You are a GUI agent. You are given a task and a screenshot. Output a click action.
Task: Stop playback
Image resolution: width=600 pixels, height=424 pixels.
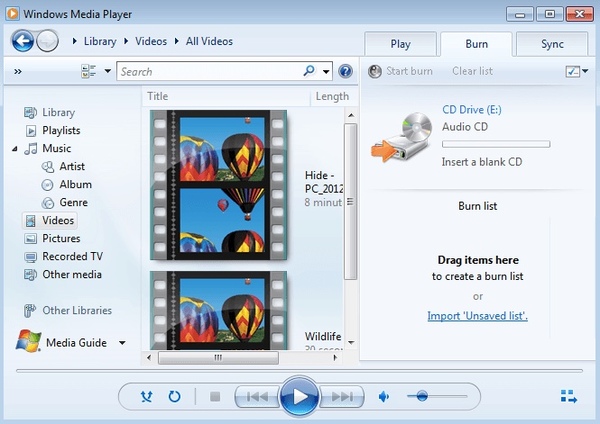point(215,396)
